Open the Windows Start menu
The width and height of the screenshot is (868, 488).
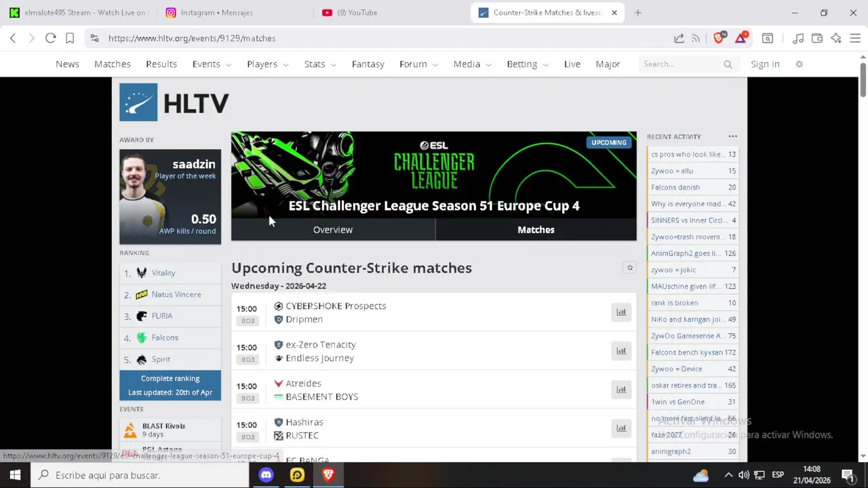(x=15, y=475)
